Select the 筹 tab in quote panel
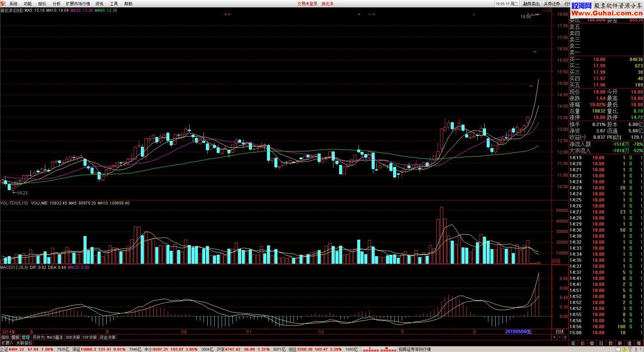 [639, 343]
